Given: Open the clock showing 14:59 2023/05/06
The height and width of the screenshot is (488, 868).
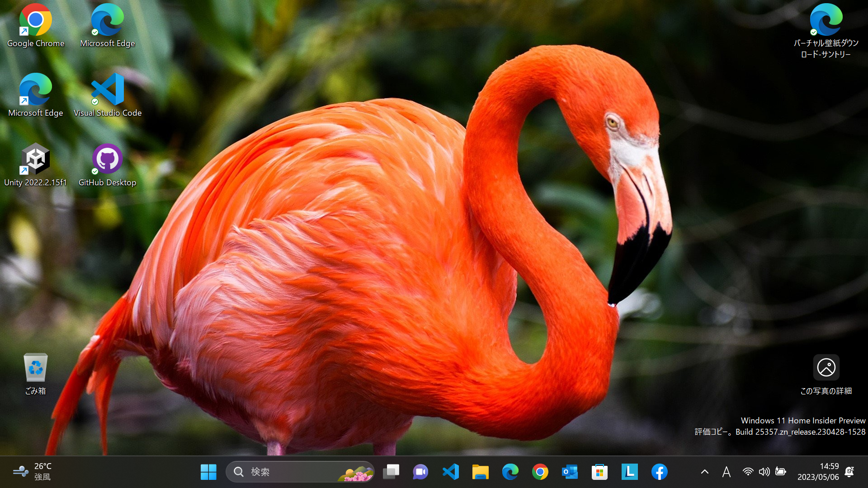Looking at the screenshot, I should tap(818, 472).
